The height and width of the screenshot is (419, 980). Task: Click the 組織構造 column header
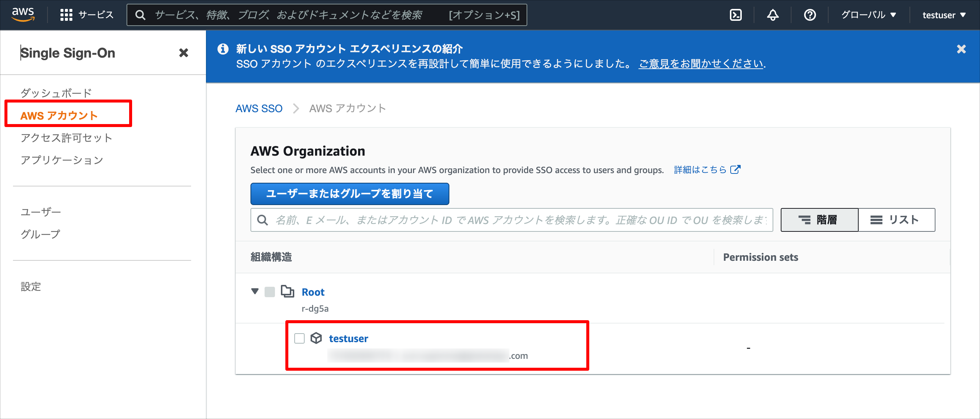click(271, 257)
